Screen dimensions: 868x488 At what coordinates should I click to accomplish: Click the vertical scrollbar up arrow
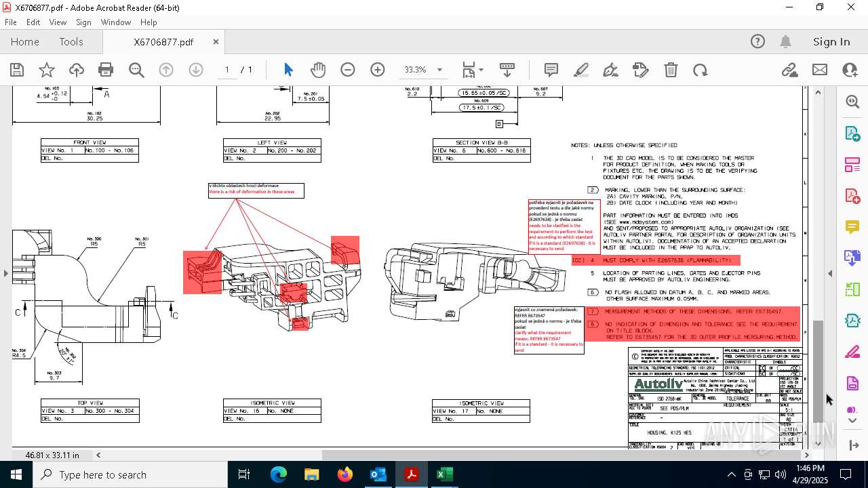pos(818,91)
